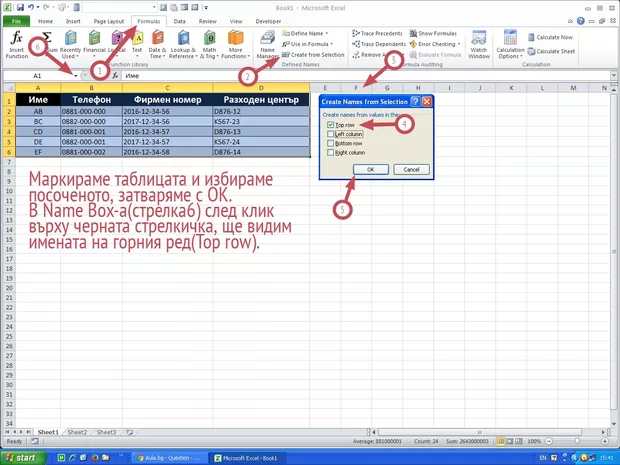The image size is (620, 465).
Task: Click Evaluate Formula
Action: click(x=435, y=55)
